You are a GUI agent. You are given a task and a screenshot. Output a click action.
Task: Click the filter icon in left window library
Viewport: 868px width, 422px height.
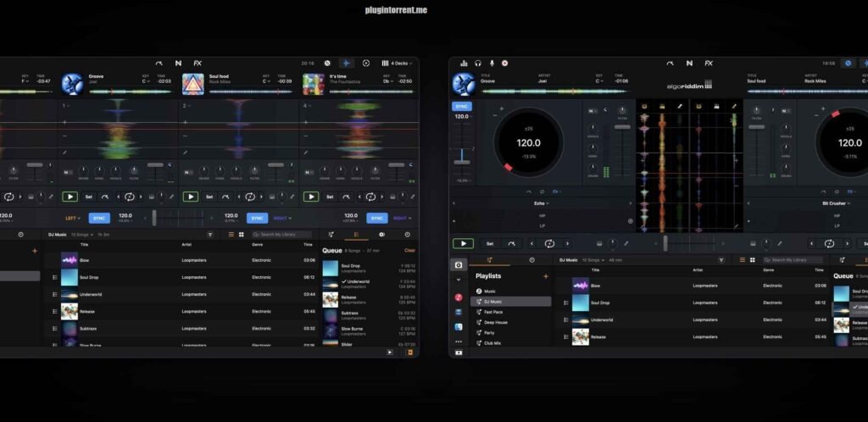click(x=210, y=235)
